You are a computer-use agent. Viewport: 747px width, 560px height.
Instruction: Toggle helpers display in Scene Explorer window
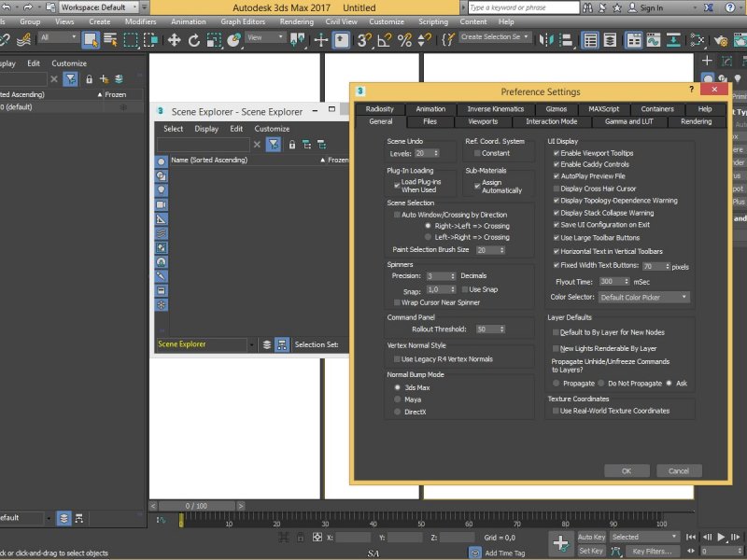pyautogui.click(x=162, y=219)
